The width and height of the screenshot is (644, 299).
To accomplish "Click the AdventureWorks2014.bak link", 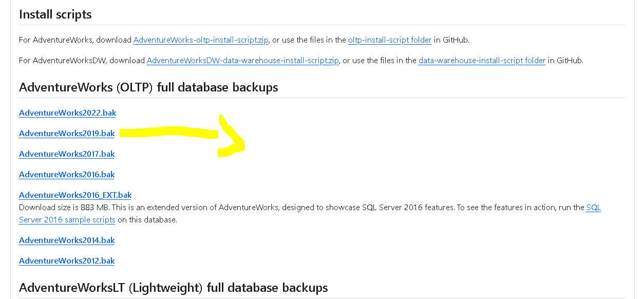I will click(67, 240).
